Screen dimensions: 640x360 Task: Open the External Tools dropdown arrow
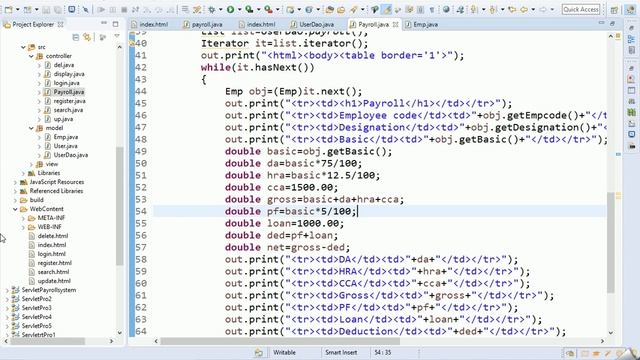[278, 9]
